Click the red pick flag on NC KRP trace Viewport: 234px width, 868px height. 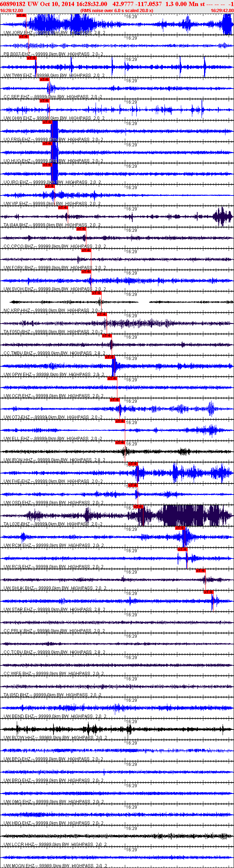point(97,293)
